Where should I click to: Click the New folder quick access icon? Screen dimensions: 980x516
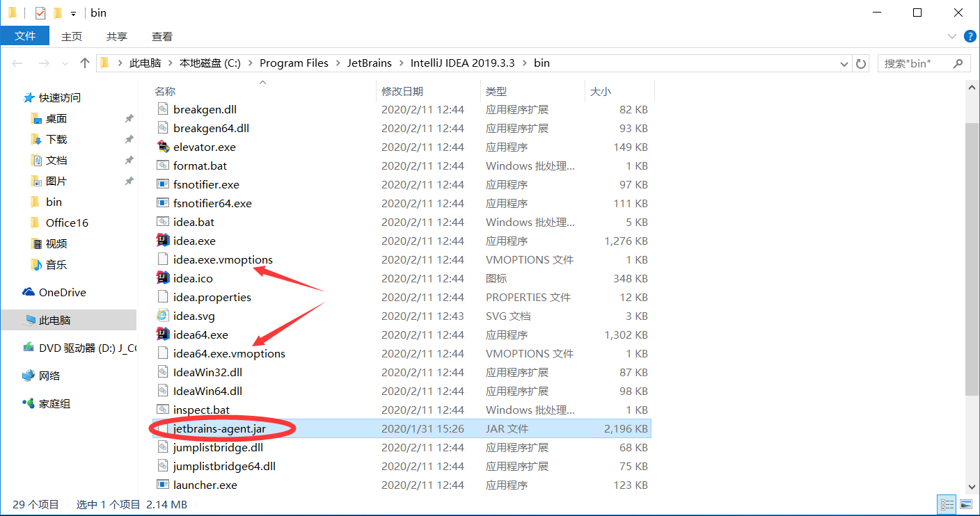pos(58,13)
